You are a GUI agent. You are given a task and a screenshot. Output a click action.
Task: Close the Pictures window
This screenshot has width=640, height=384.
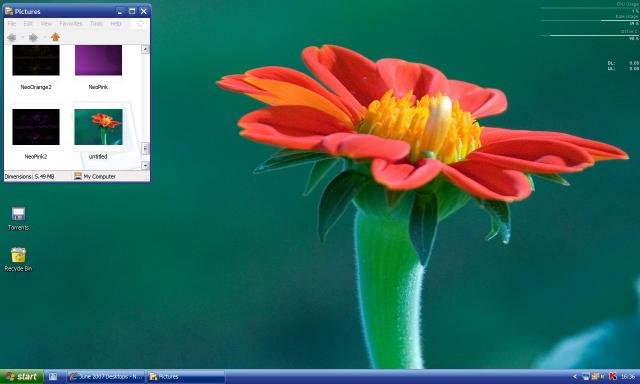[x=144, y=11]
